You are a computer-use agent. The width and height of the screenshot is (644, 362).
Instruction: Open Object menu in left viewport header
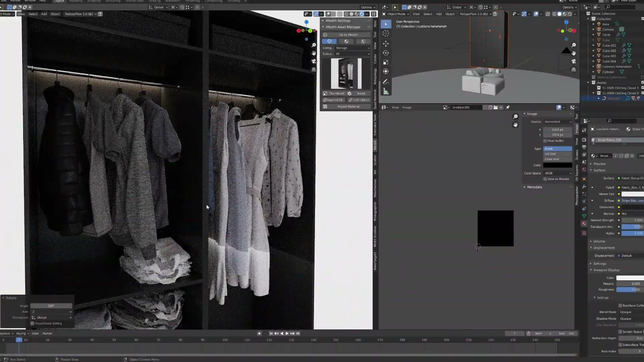[55, 14]
